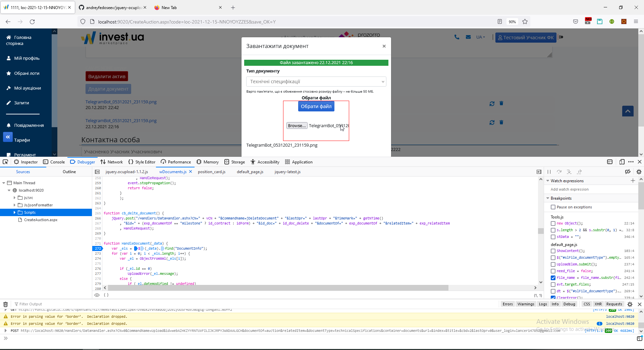Collapse the sidebar with double-chevron icon
The image size is (644, 350).
pos(8,137)
